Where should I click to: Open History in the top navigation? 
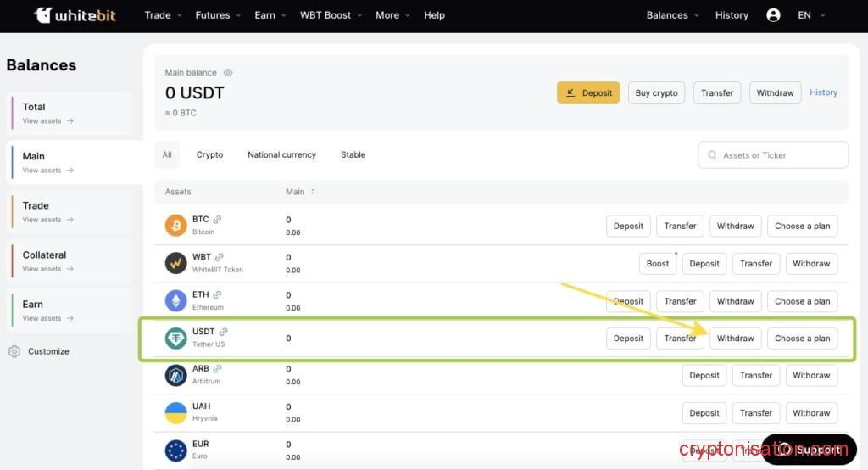point(732,15)
